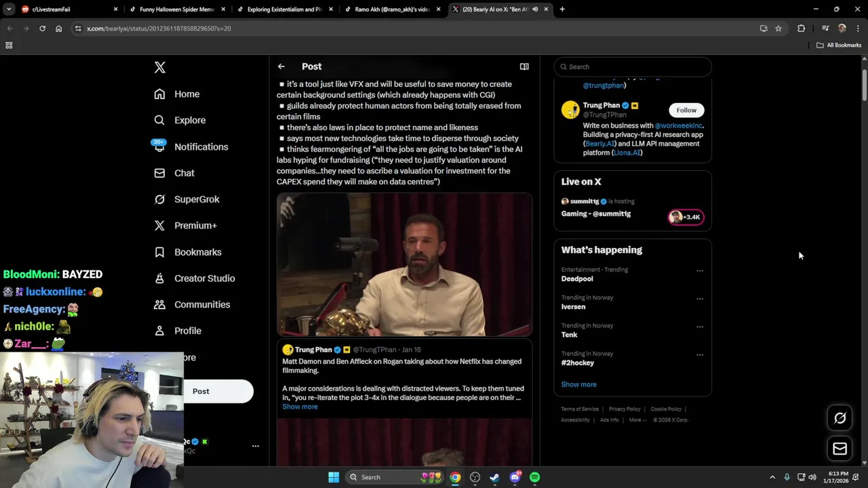Switch to Funny Halloween Spider Meme tab
Screen dimensions: 868x488
click(178, 9)
